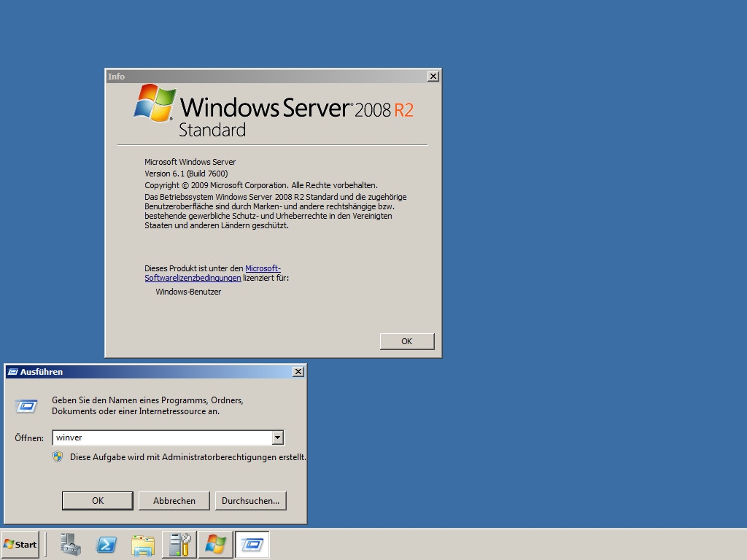Click the large Run icon beside description text
The height and width of the screenshot is (560, 747).
point(27,405)
